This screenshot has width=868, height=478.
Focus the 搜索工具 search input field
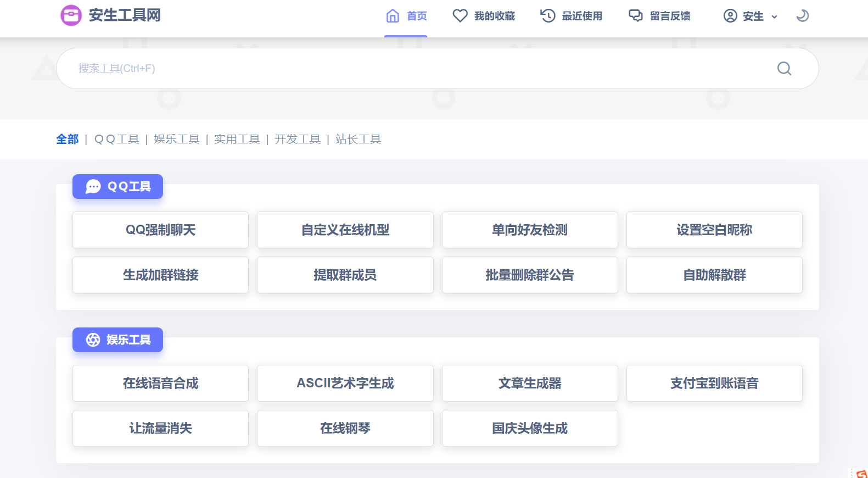tap(437, 69)
